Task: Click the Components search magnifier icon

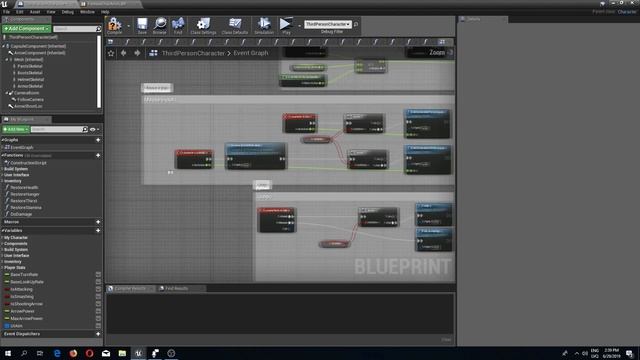Action: [98, 29]
